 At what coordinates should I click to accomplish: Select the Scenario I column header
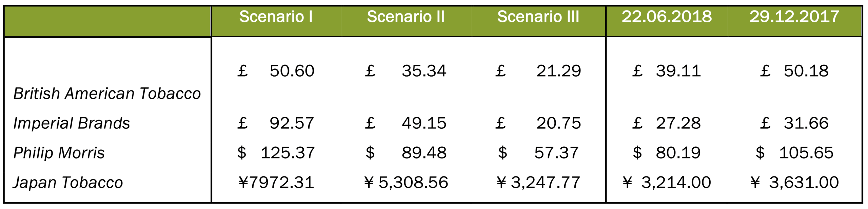point(276,17)
